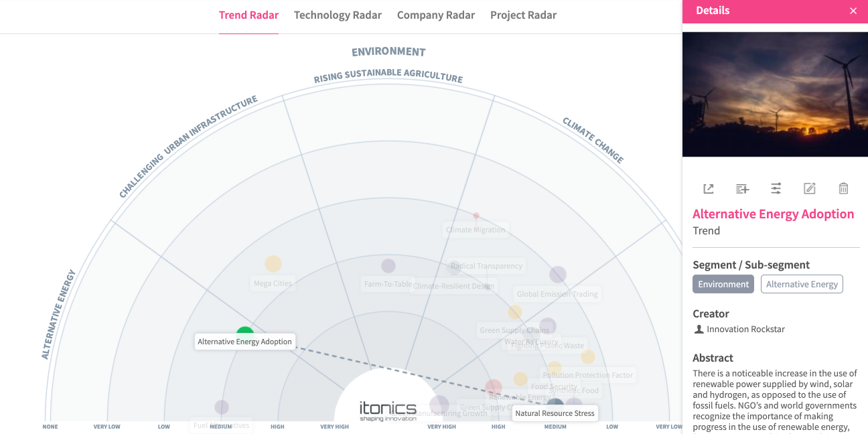Click the add-to-list icon in Details
Screen dimensions: 868x434
[742, 189]
